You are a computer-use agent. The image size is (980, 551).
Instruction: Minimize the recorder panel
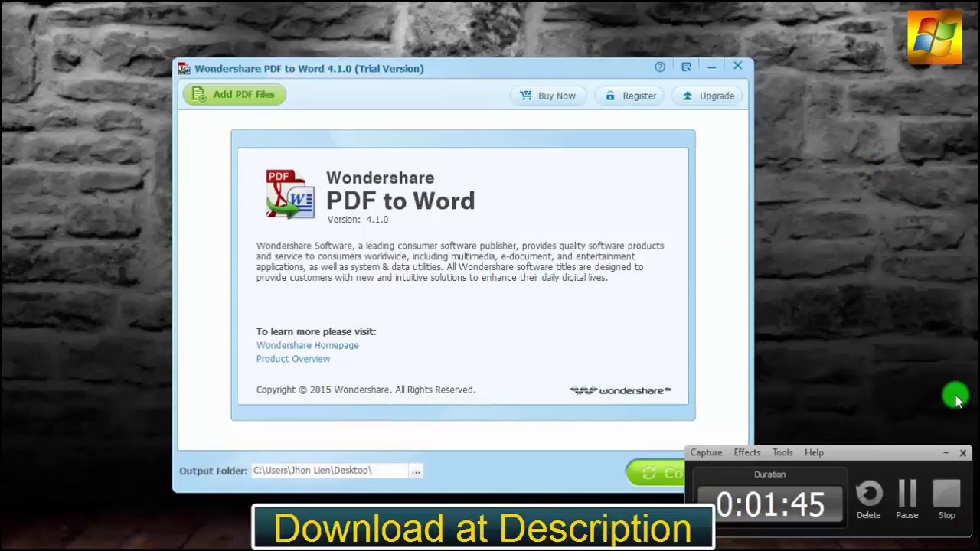coord(946,453)
